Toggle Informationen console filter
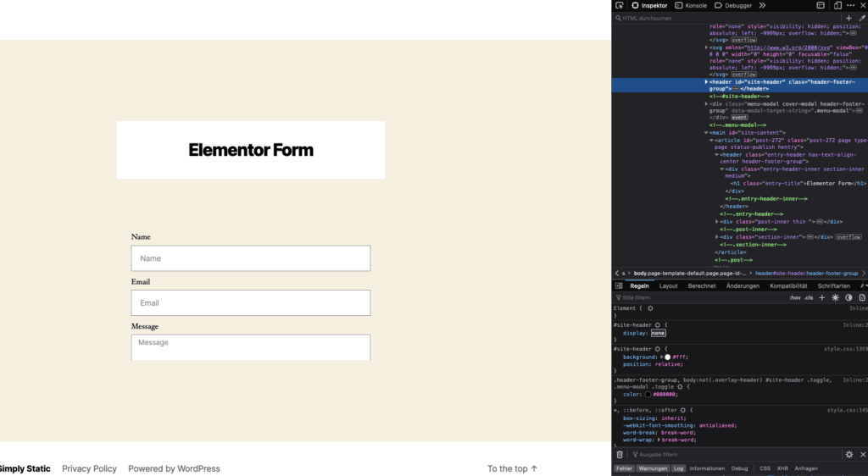868x476 pixels. point(707,468)
